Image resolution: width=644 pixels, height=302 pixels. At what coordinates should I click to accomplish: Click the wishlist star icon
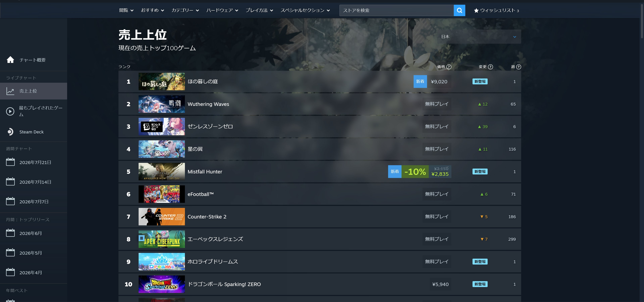coord(476,10)
